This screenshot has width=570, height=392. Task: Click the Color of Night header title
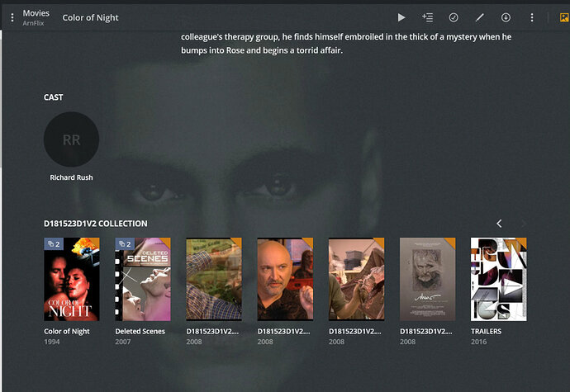click(90, 17)
